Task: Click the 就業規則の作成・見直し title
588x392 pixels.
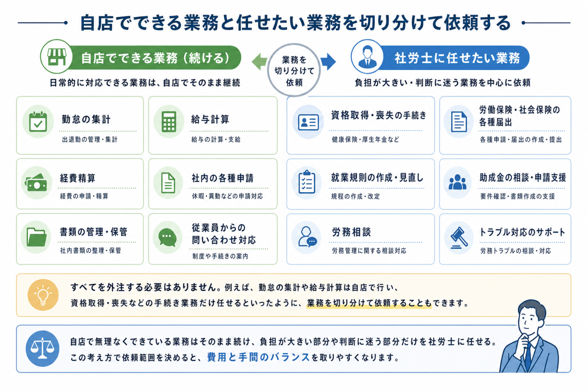Action: pyautogui.click(x=377, y=178)
